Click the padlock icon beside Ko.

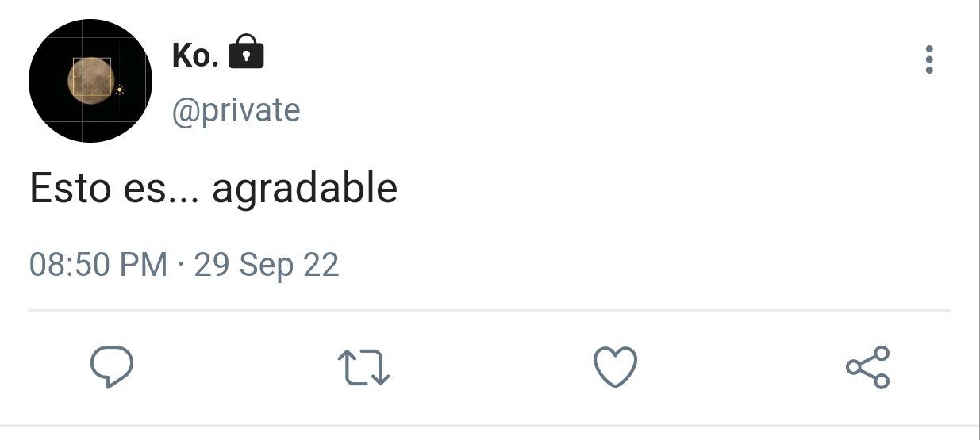(246, 52)
